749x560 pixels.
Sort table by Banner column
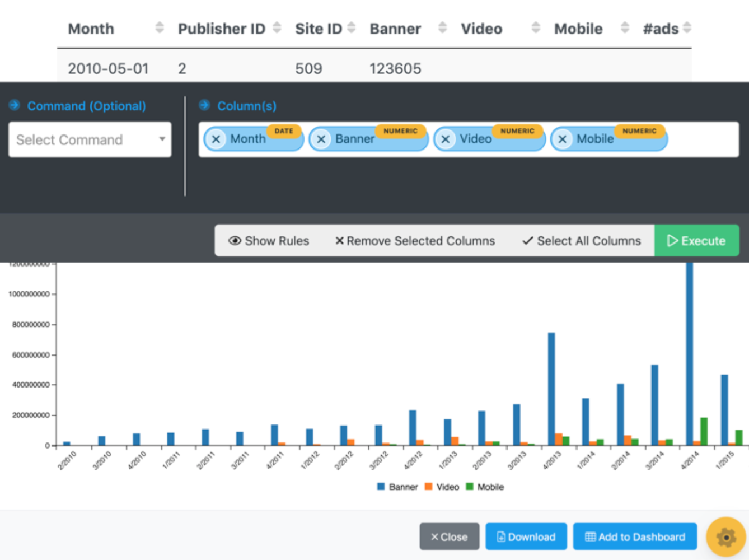click(442, 27)
